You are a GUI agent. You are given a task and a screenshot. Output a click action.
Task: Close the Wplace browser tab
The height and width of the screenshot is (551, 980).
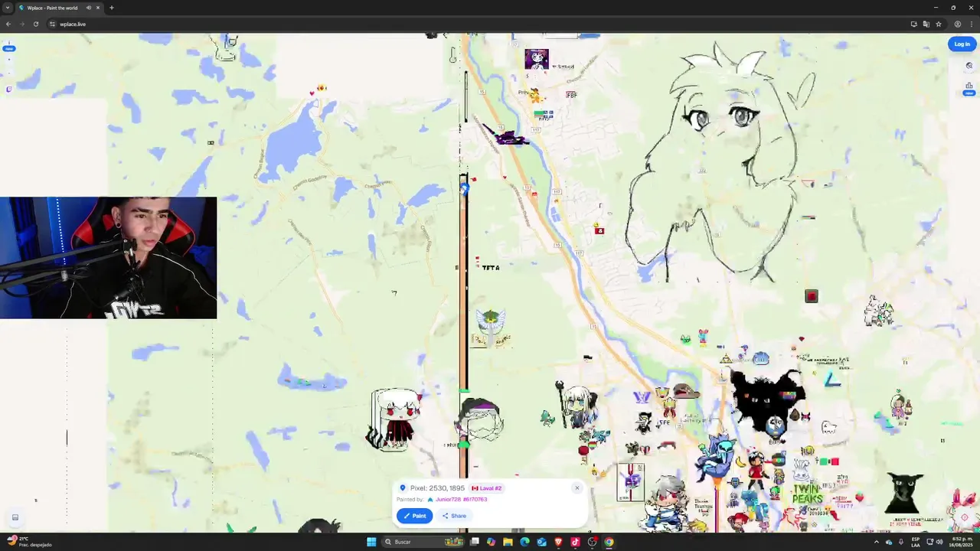point(98,8)
